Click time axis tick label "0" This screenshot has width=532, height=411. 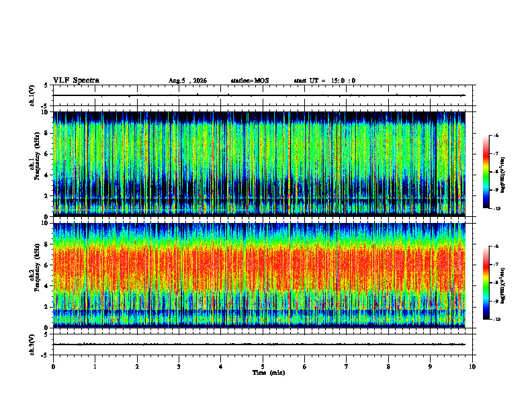[x=53, y=367]
